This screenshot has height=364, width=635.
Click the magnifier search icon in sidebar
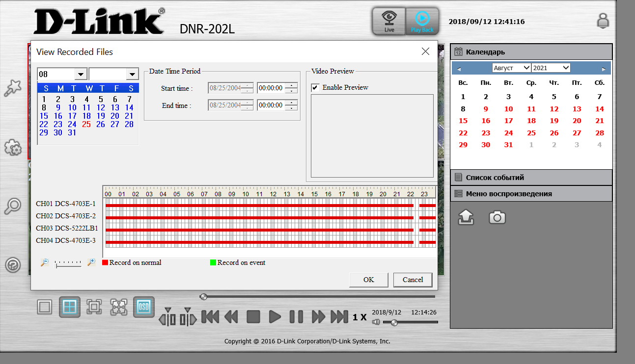click(x=12, y=206)
